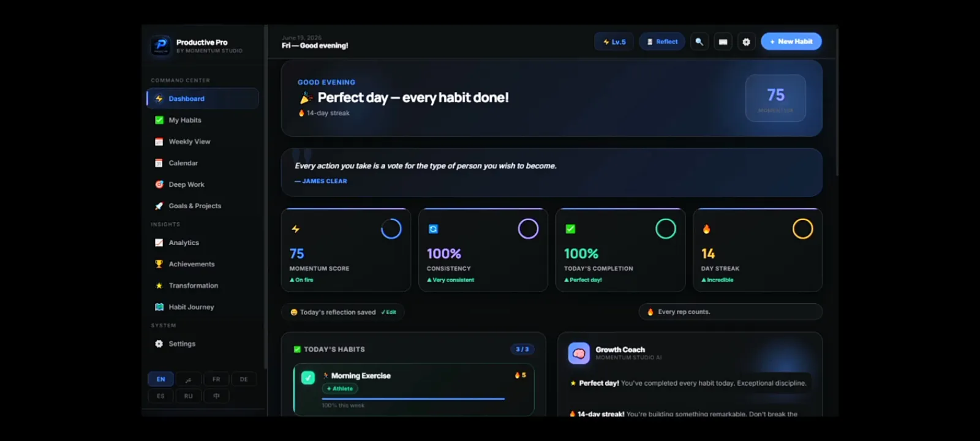Screen dimensions: 980x441
Task: Click the Today's Completion checkmark icon
Action: [570, 229]
